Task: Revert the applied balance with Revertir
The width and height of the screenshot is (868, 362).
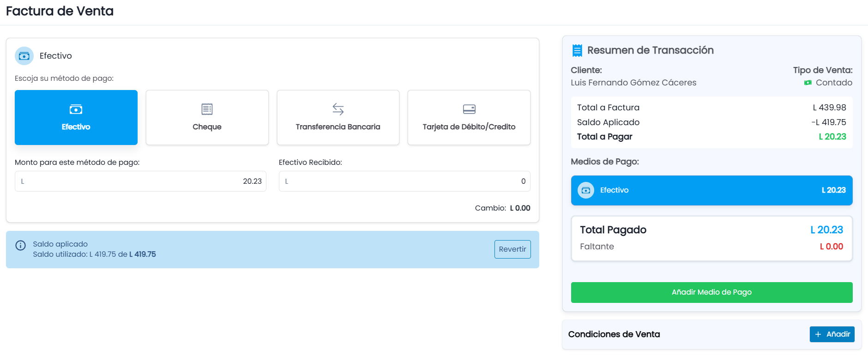Action: [512, 249]
